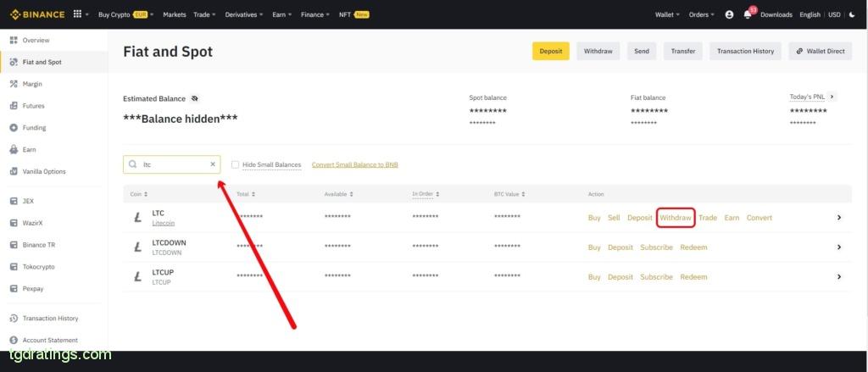868x372 pixels.
Task: Open Futures wallet in sidebar
Action: [33, 106]
